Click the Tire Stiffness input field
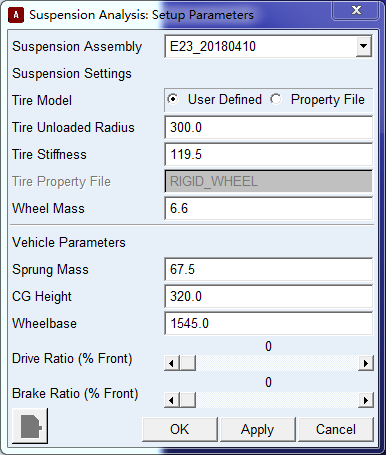 click(269, 154)
